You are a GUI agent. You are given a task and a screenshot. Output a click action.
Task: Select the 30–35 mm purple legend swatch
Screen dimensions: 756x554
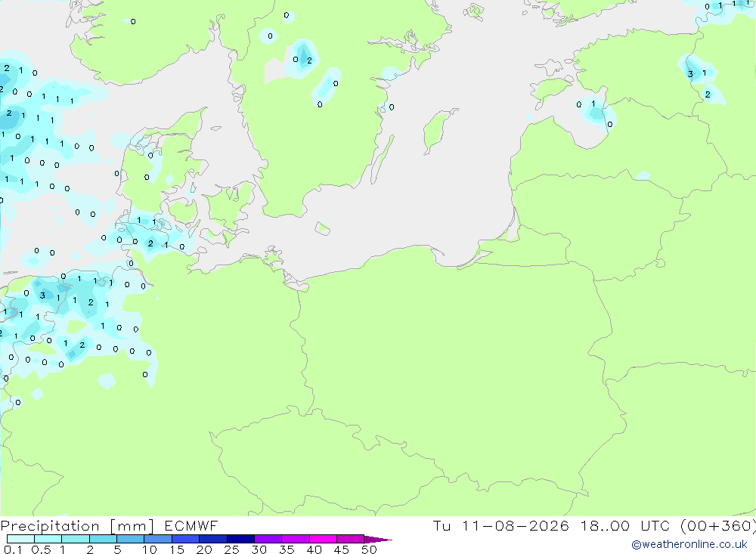coord(268,539)
